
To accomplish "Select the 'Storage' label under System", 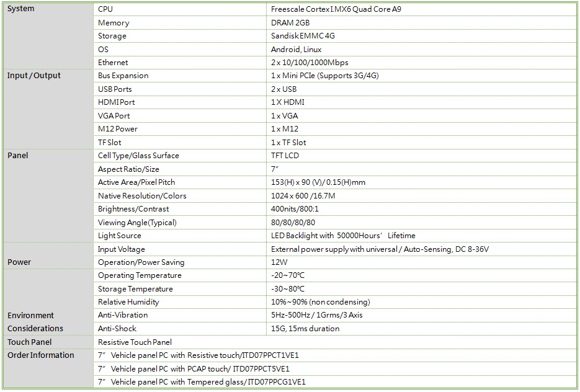I will click(112, 36).
